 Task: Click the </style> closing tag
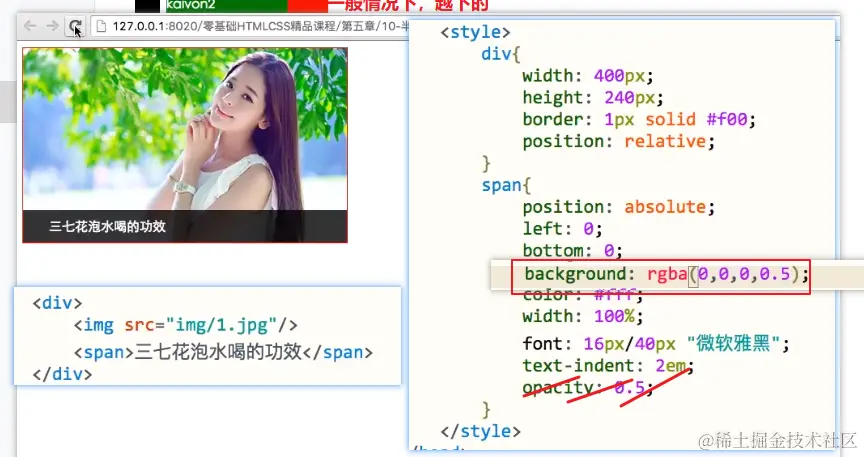click(480, 431)
